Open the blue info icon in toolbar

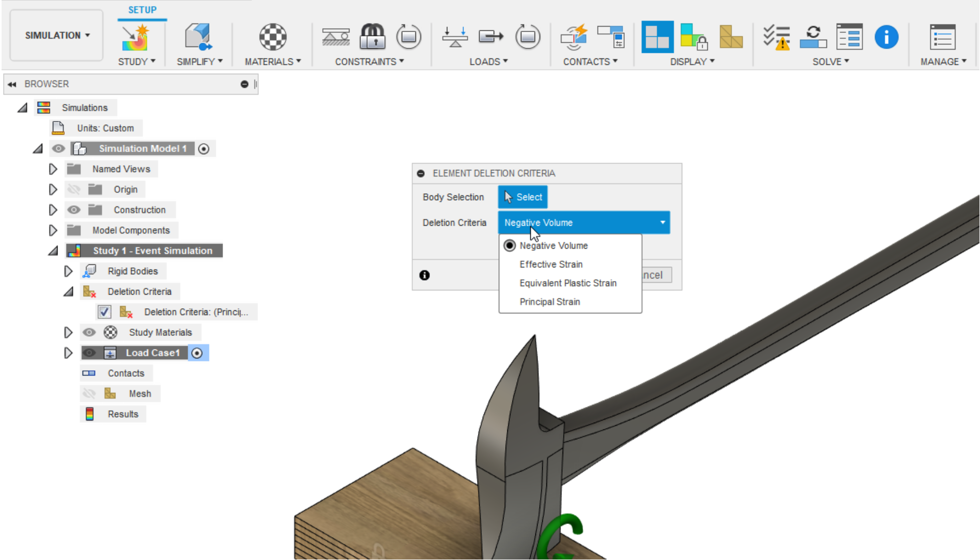coord(886,37)
